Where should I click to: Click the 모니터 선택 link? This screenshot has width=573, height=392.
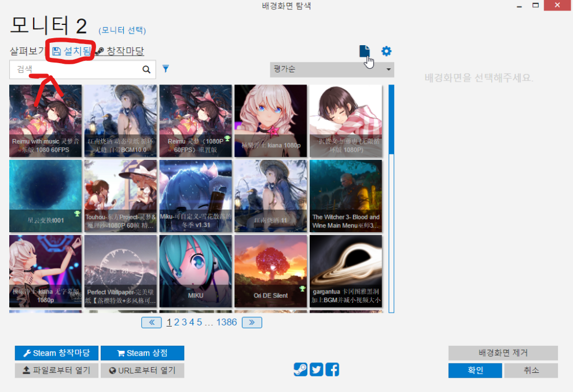(122, 30)
